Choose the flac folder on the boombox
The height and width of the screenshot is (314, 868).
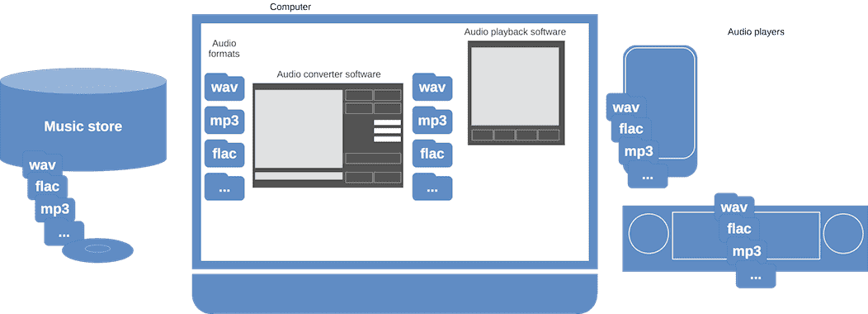739,228
